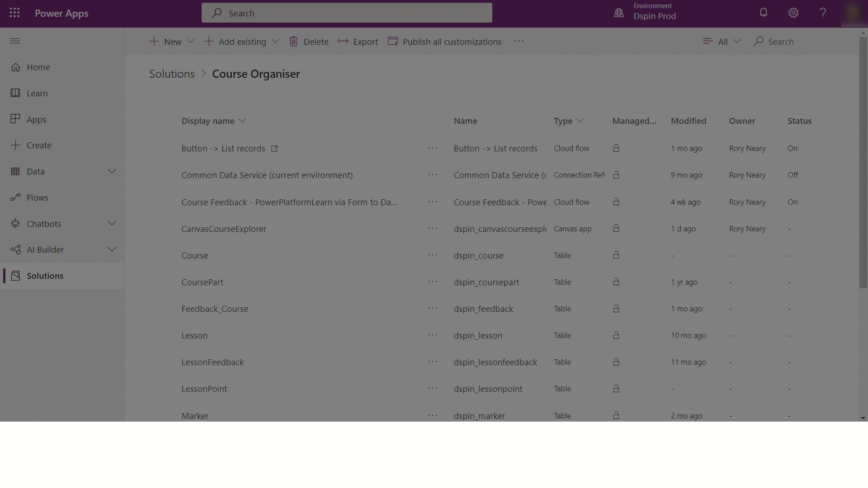Click the lock icon on Lesson table
This screenshot has height=488, width=868.
pyautogui.click(x=617, y=335)
